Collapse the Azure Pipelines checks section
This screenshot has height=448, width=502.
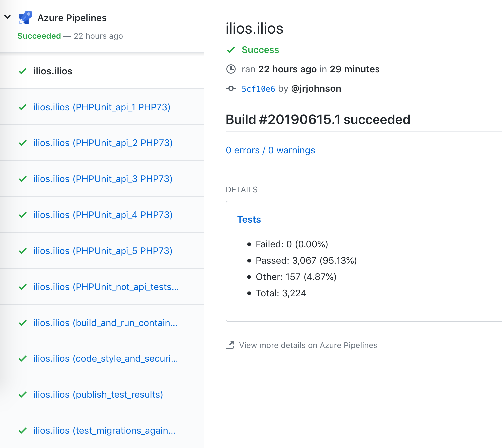pos(7,16)
